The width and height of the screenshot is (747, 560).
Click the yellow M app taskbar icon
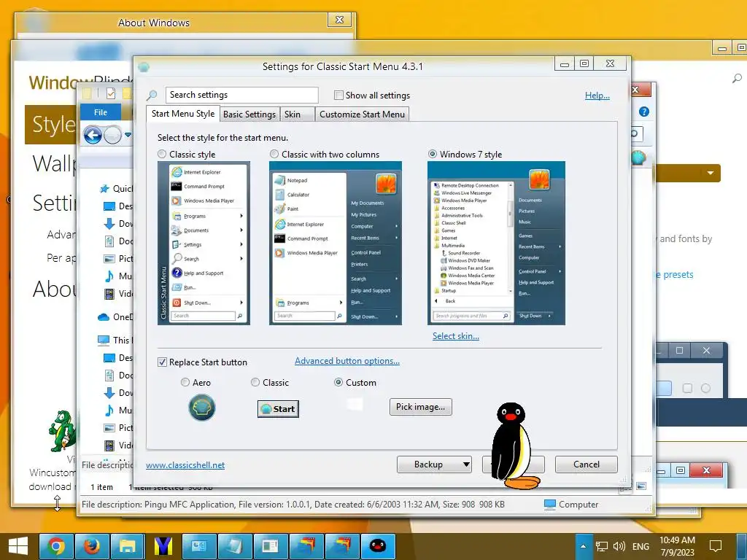click(x=163, y=546)
